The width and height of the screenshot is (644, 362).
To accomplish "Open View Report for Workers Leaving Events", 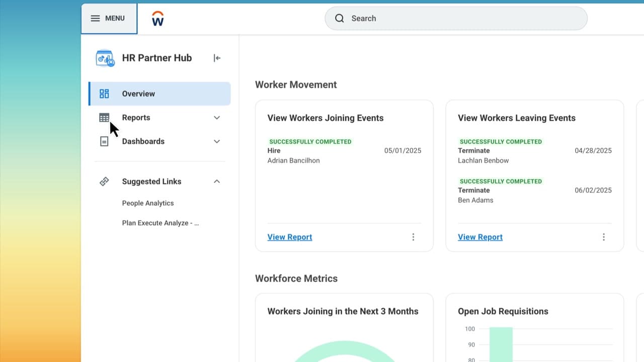I will pos(480,237).
